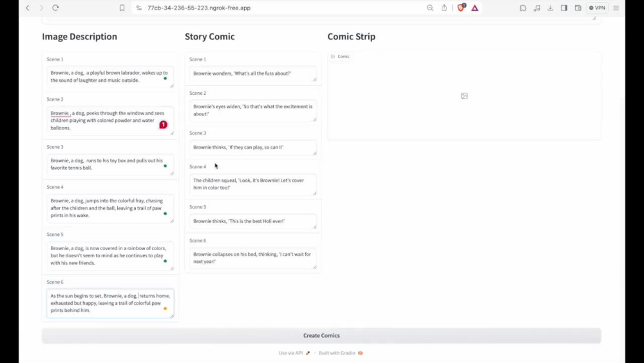Edit Story Comic Scene 5 'best Holi ever' box

253,221
